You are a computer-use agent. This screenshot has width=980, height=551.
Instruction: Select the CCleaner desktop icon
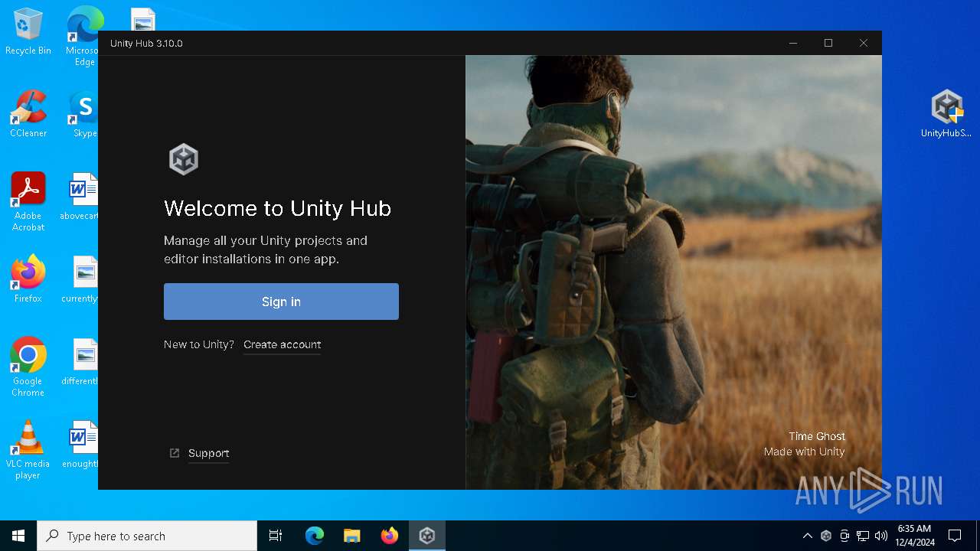[x=28, y=114]
